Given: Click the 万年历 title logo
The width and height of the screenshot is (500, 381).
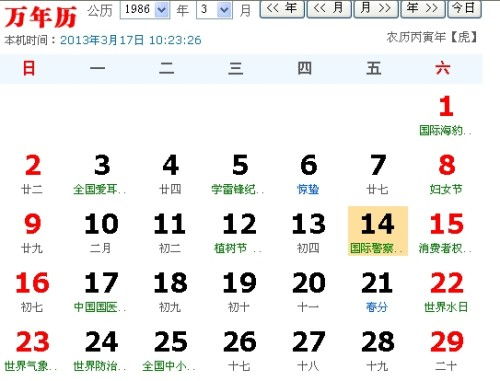Looking at the screenshot, I should tap(41, 17).
